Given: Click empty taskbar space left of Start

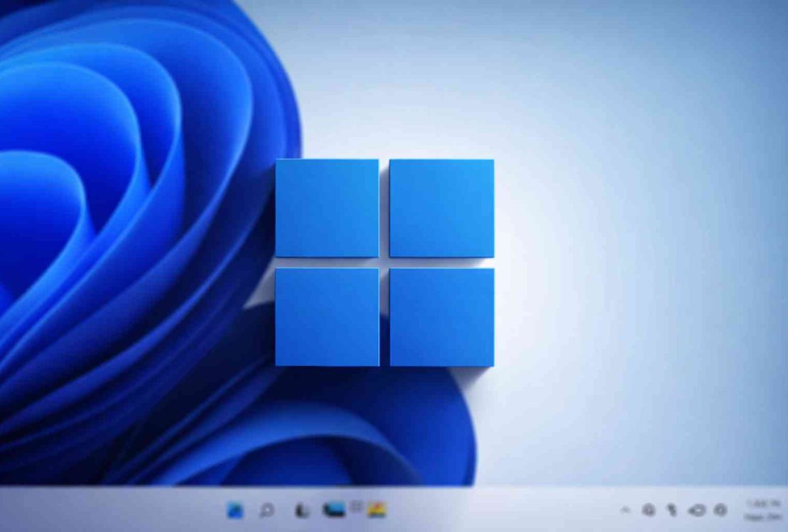Looking at the screenshot, I should (106, 510).
